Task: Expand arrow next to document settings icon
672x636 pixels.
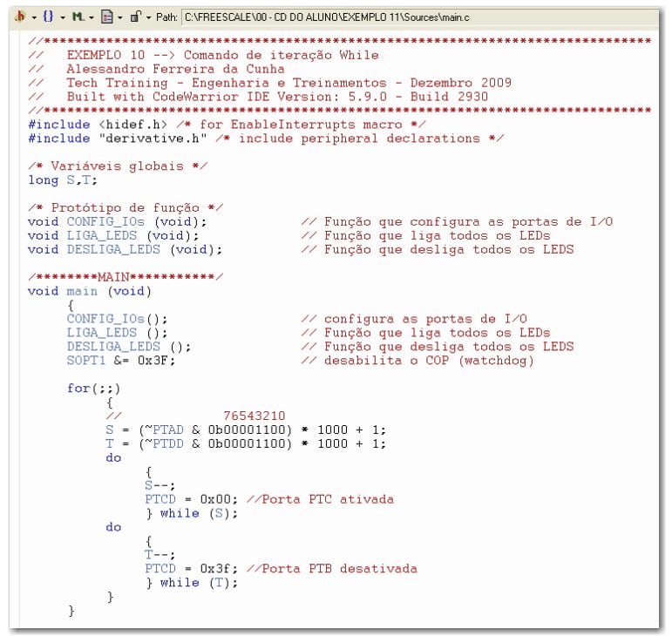Action: (x=119, y=17)
